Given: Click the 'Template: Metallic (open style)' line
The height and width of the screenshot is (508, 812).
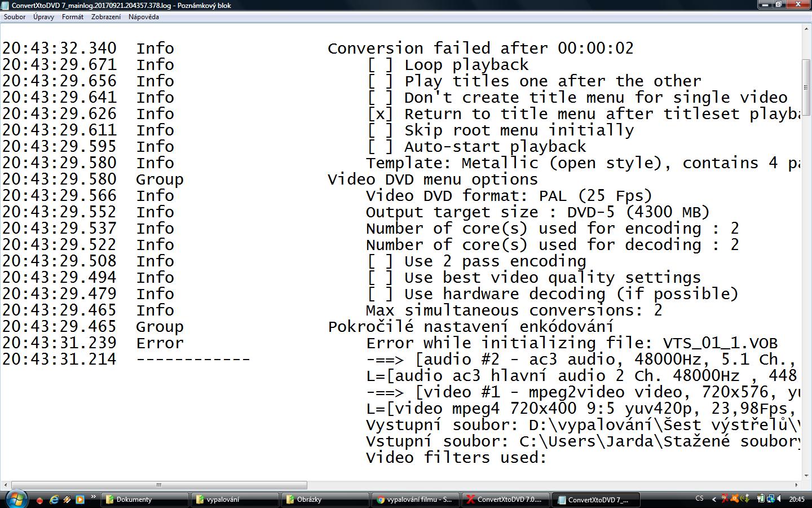Looking at the screenshot, I should (584, 163).
